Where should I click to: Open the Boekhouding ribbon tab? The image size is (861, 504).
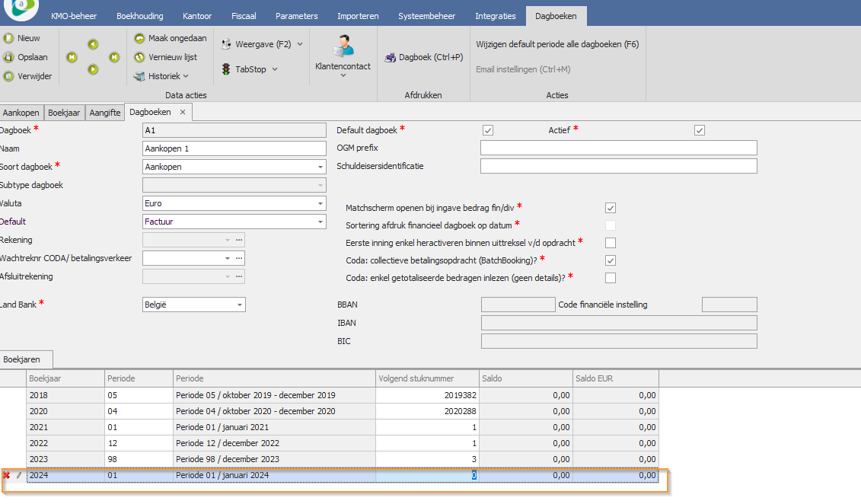(x=140, y=16)
